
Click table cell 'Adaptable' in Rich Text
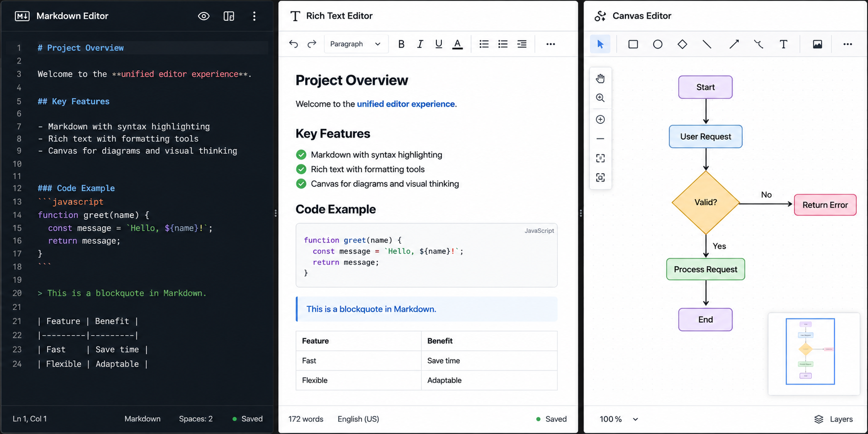click(x=489, y=380)
